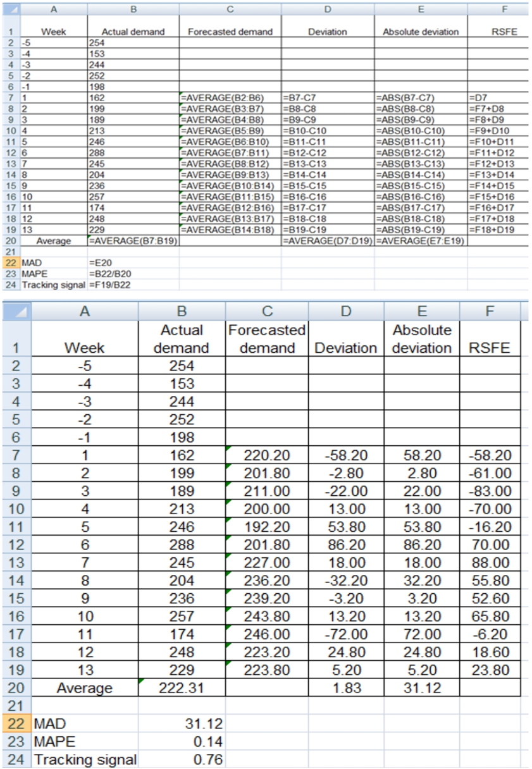Select column F header in lower spreadsheet
The width and height of the screenshot is (532, 769).
point(490,310)
